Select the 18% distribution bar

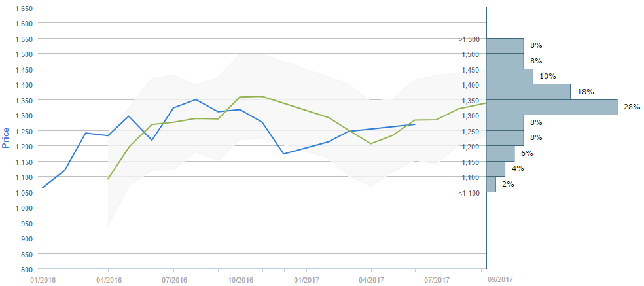529,92
